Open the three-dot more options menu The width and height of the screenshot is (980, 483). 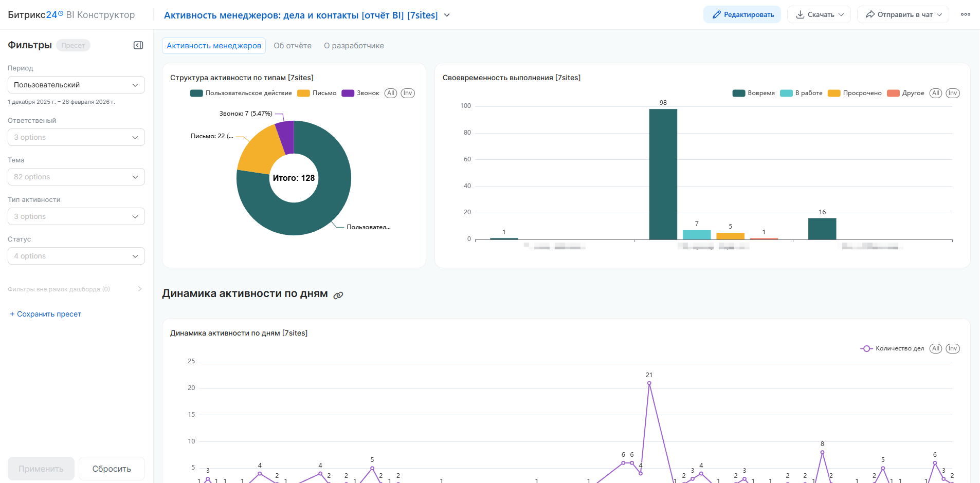point(965,14)
